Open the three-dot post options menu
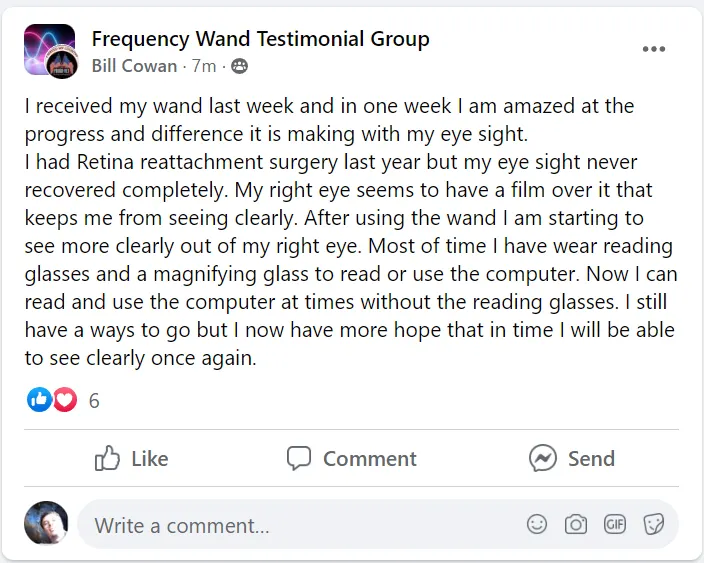 pos(654,49)
